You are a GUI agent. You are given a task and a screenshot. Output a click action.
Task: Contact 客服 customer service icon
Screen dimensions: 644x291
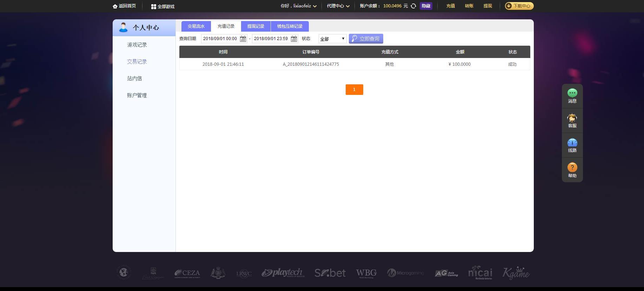[x=572, y=118]
